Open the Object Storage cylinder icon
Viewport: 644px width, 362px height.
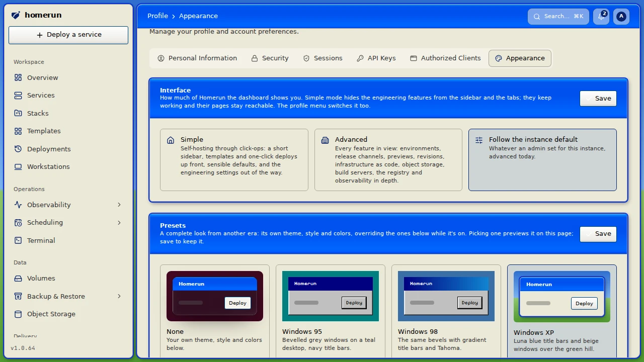point(18,314)
